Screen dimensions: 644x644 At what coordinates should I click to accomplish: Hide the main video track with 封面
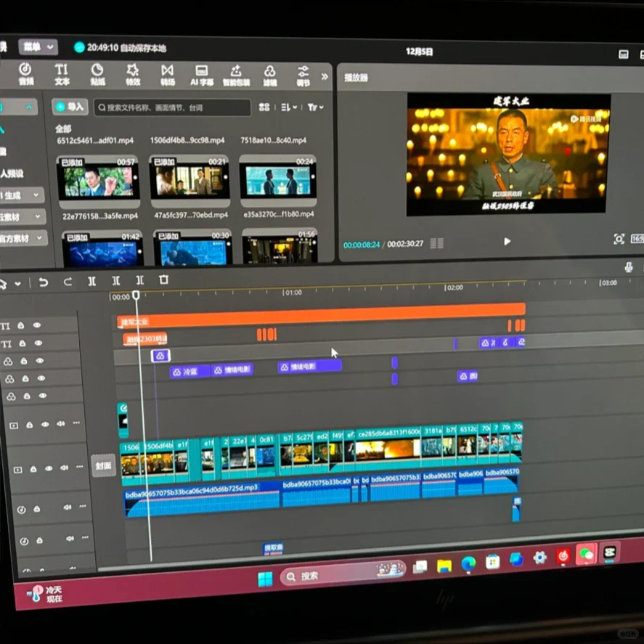coord(49,468)
